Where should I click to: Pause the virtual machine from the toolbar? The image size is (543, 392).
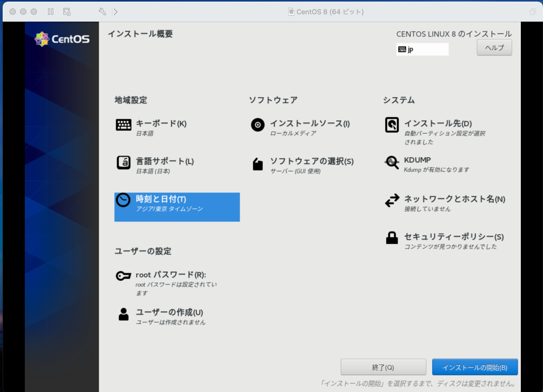[x=50, y=11]
